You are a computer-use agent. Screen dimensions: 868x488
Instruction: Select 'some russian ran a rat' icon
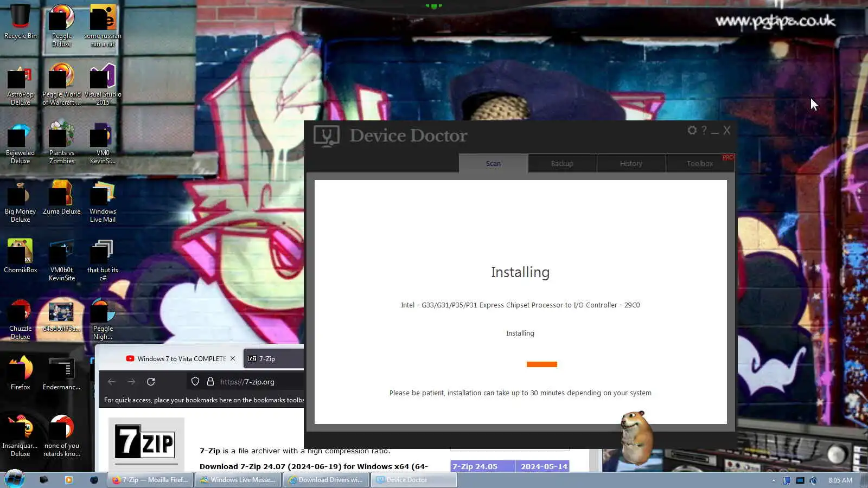pos(103,25)
